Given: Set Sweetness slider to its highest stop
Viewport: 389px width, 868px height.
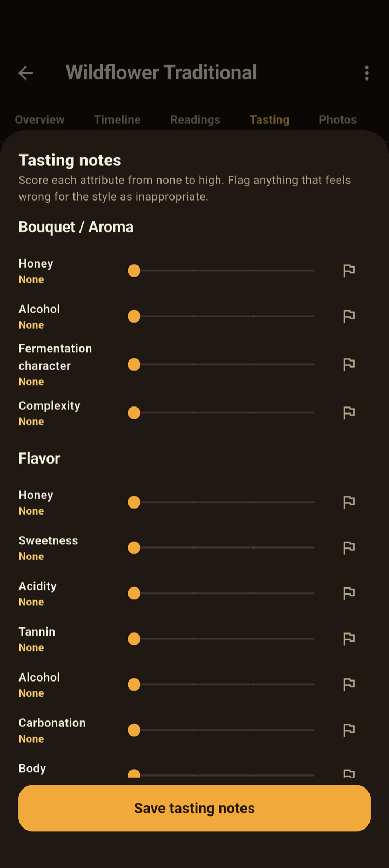Looking at the screenshot, I should pos(313,548).
